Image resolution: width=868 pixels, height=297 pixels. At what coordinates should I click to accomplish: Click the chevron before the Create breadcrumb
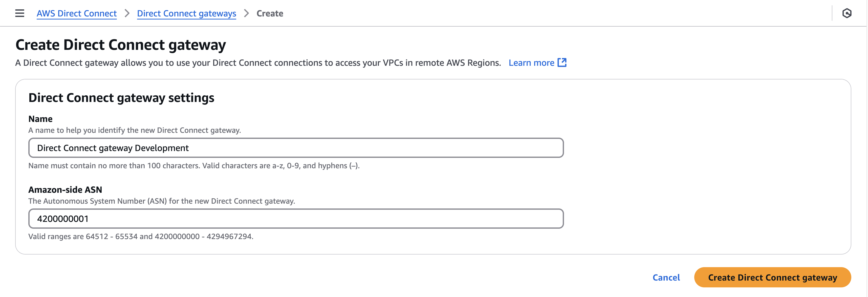246,13
